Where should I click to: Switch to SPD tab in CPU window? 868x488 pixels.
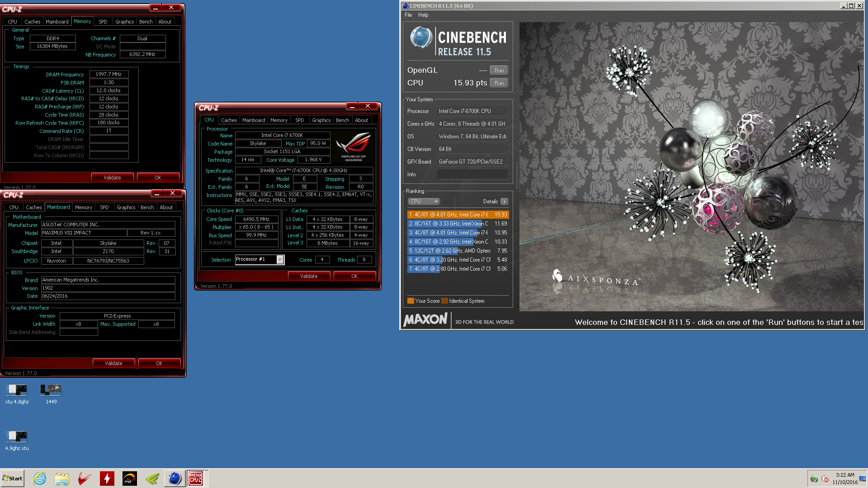click(300, 120)
